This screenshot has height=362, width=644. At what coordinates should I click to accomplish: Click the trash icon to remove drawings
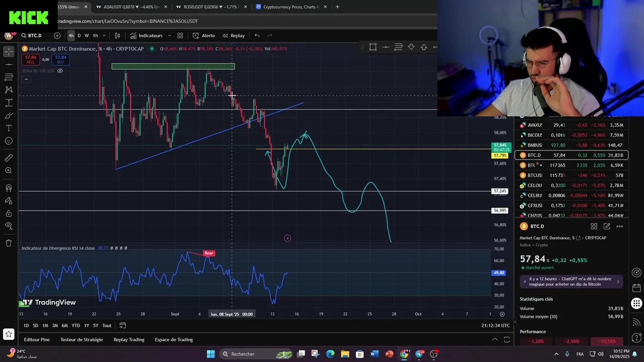coord(9,243)
